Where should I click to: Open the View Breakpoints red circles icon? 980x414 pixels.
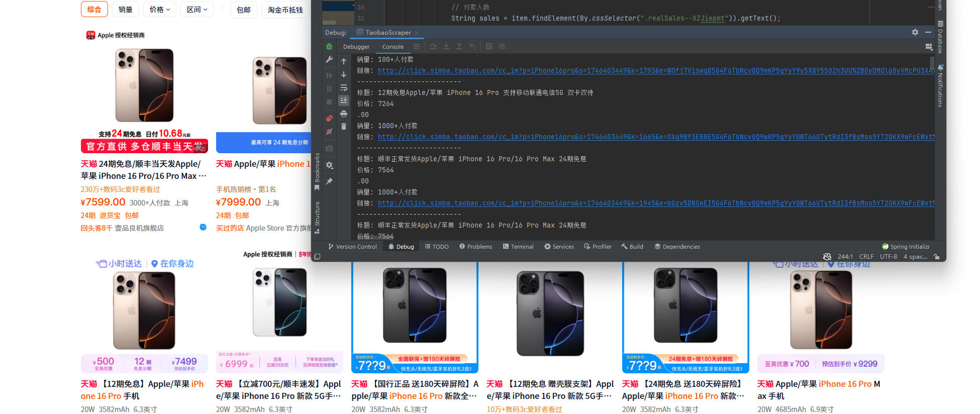(329, 119)
